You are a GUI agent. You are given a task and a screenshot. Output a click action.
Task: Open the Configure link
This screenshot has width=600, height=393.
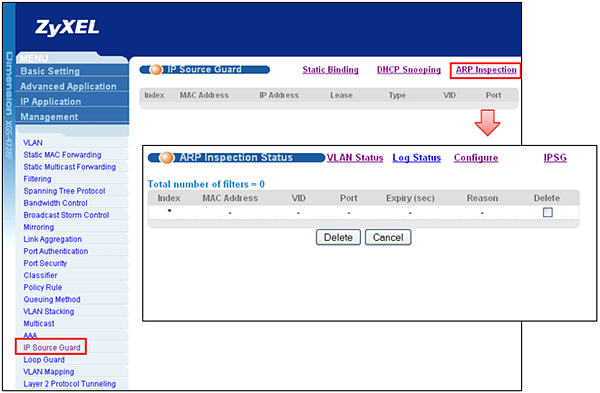[x=476, y=158]
